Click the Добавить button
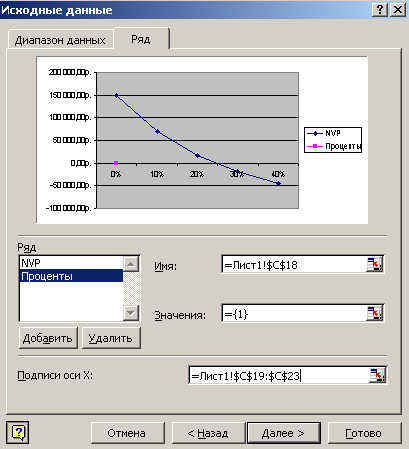Viewport: 409px width, 449px height. pos(48,338)
